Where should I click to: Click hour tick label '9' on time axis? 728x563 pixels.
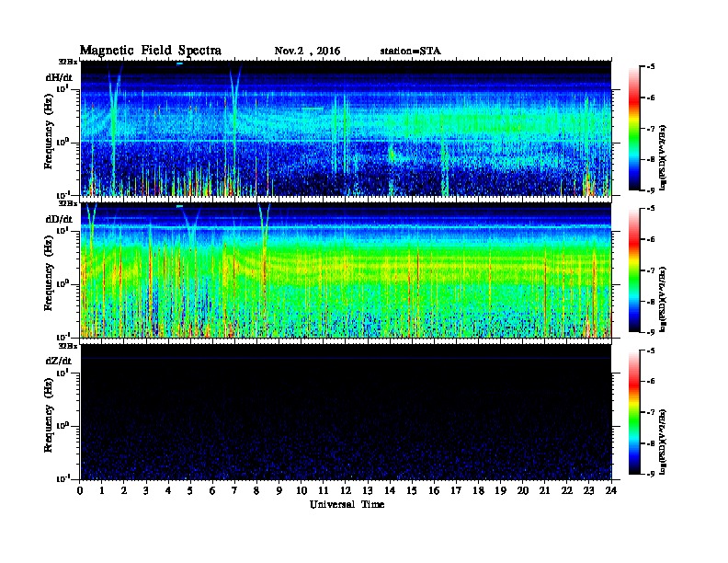[279, 491]
